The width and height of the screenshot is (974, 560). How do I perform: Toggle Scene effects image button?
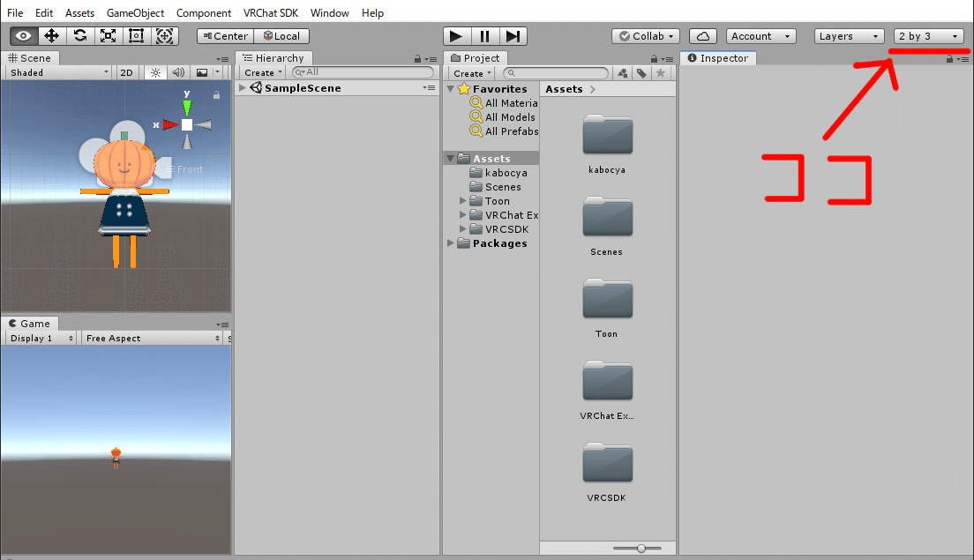pos(202,72)
